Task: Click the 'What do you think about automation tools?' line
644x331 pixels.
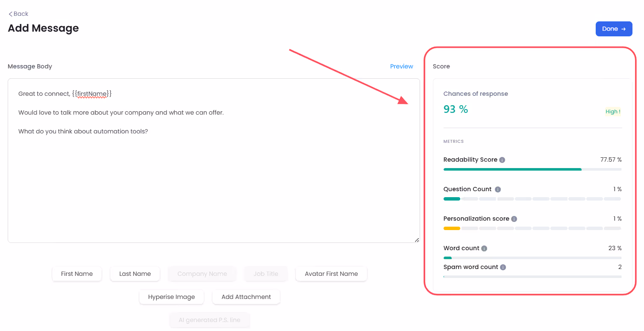Action: (83, 131)
